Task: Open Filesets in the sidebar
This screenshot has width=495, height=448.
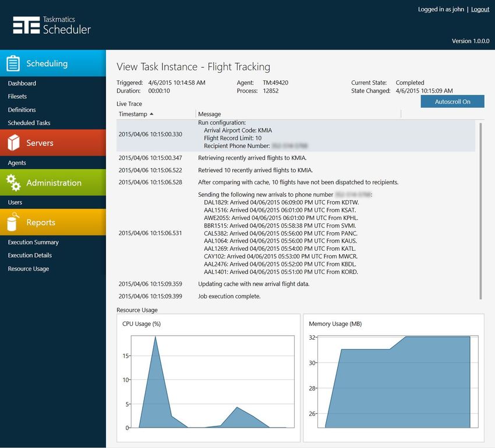Action: point(17,97)
